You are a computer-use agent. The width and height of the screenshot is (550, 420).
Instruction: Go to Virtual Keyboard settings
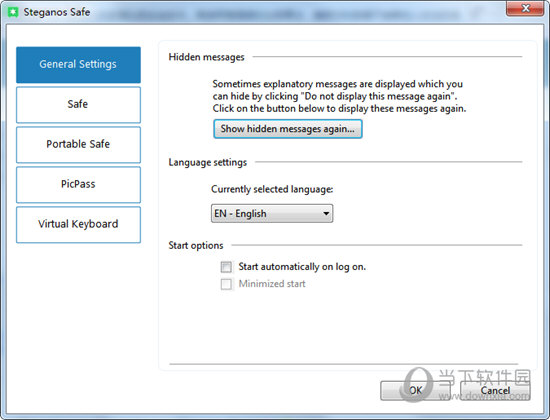coord(78,225)
